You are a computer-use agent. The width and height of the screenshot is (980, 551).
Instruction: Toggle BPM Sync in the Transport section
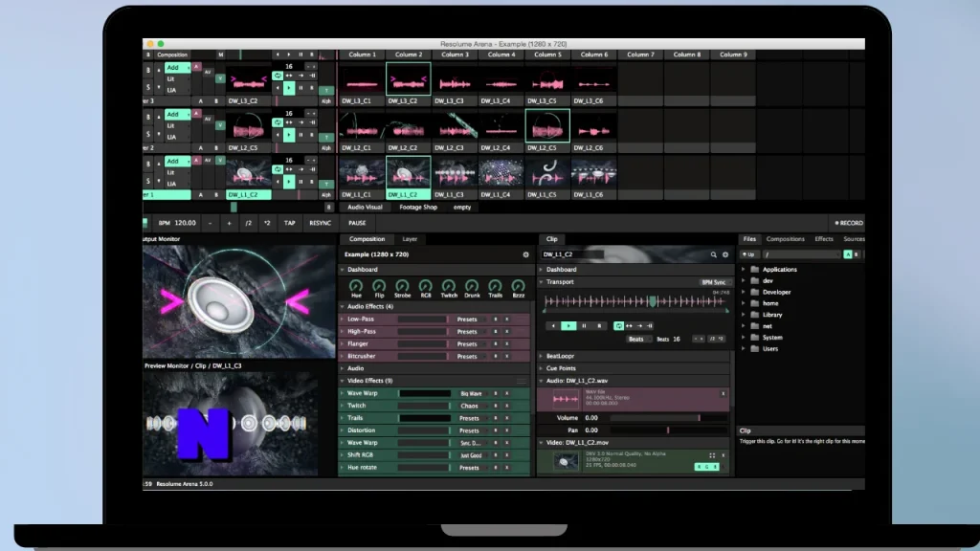[x=715, y=281]
